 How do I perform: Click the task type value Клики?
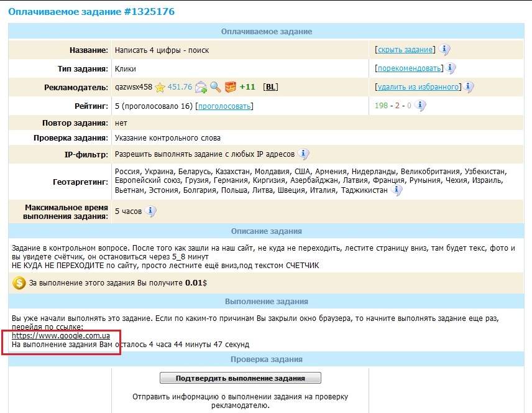click(125, 69)
